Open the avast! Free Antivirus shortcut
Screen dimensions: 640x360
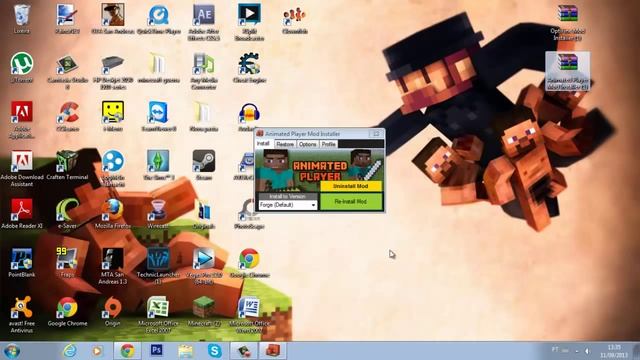point(22,315)
